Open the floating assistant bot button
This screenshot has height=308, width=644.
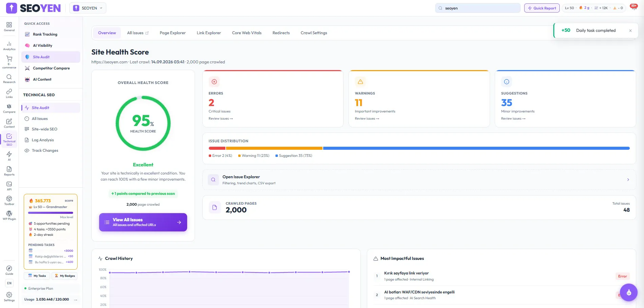[x=629, y=292]
